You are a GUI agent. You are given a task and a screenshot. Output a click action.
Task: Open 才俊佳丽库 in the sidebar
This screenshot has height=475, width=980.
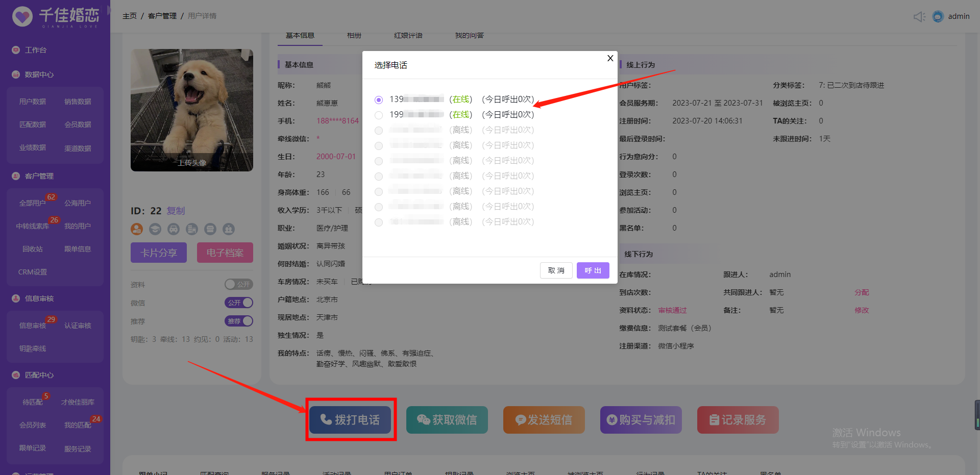click(x=78, y=402)
